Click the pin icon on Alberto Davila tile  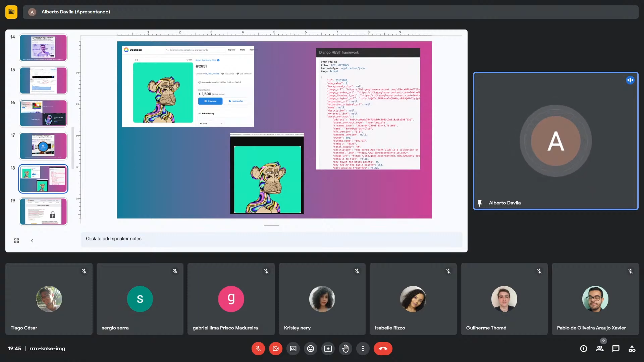tap(480, 203)
